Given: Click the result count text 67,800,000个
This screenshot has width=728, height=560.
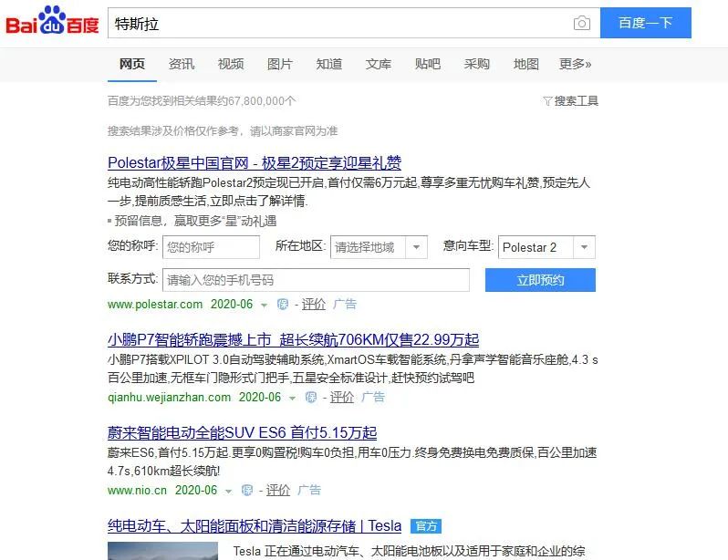Looking at the screenshot, I should tap(262, 100).
